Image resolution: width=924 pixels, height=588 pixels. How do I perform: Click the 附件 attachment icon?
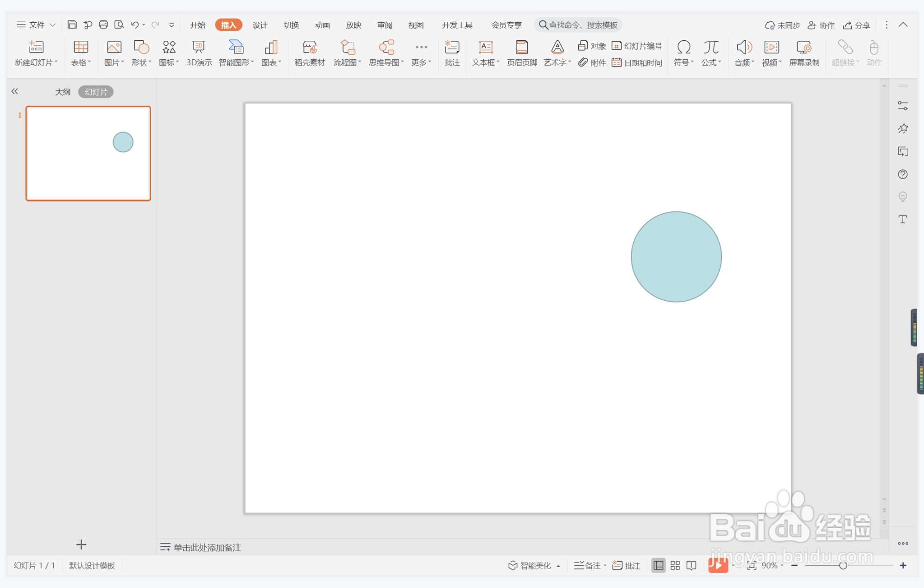[x=592, y=63]
